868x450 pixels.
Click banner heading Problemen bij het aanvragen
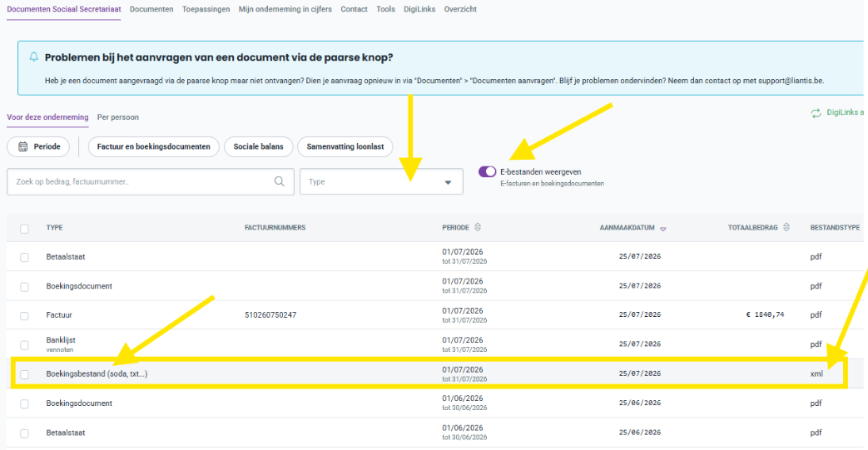[219, 57]
